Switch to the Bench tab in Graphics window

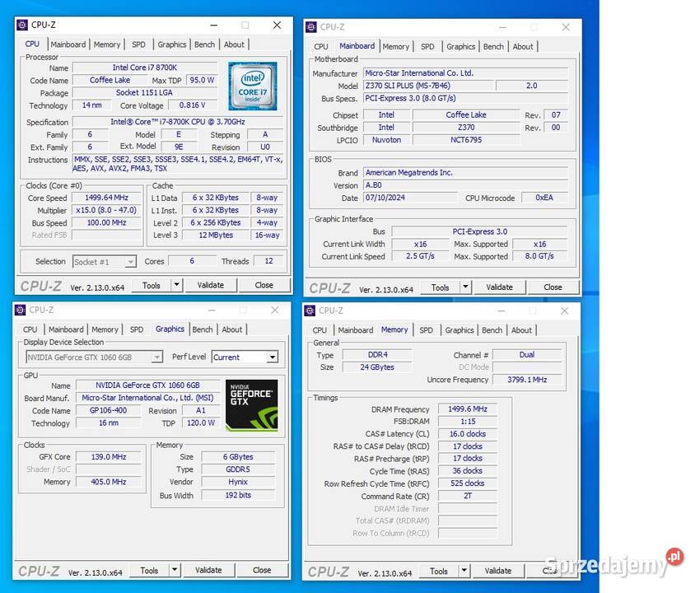click(203, 329)
